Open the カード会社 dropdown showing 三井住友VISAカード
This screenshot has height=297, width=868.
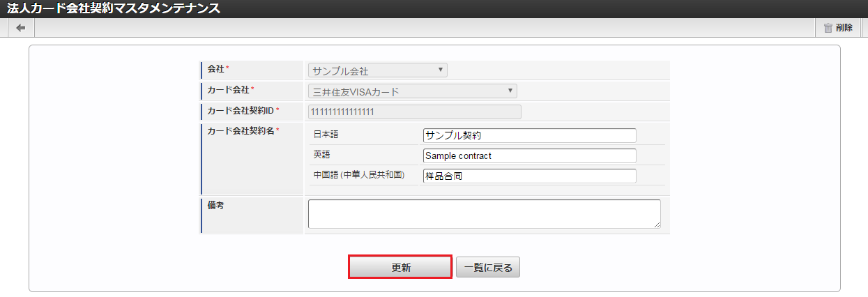pos(413,91)
